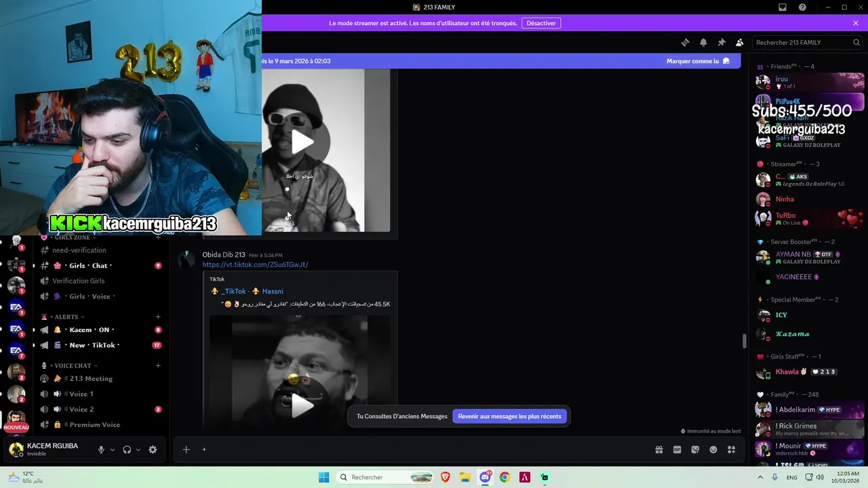Open the apps launcher icon in message bar
Viewport: 868px width, 488px height.
731,449
